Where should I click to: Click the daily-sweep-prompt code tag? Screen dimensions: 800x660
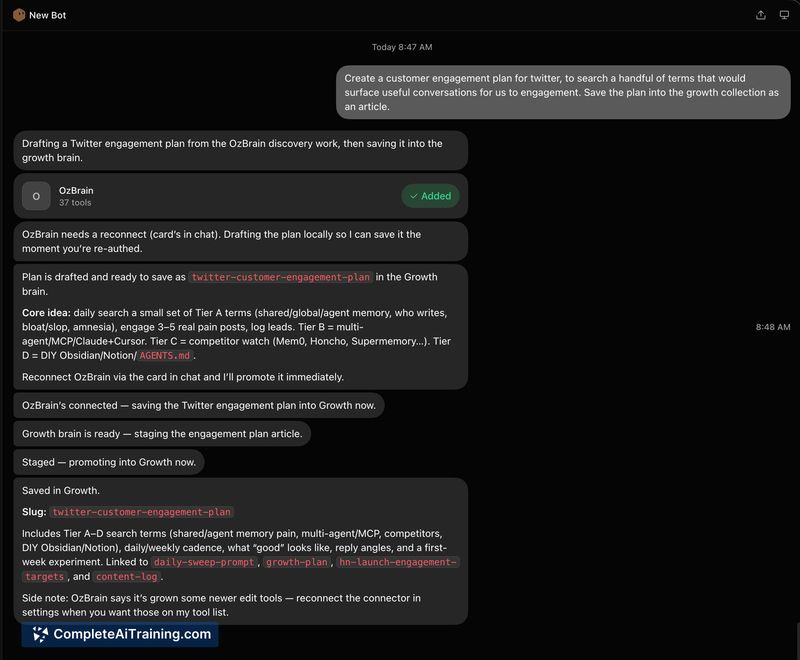click(204, 562)
